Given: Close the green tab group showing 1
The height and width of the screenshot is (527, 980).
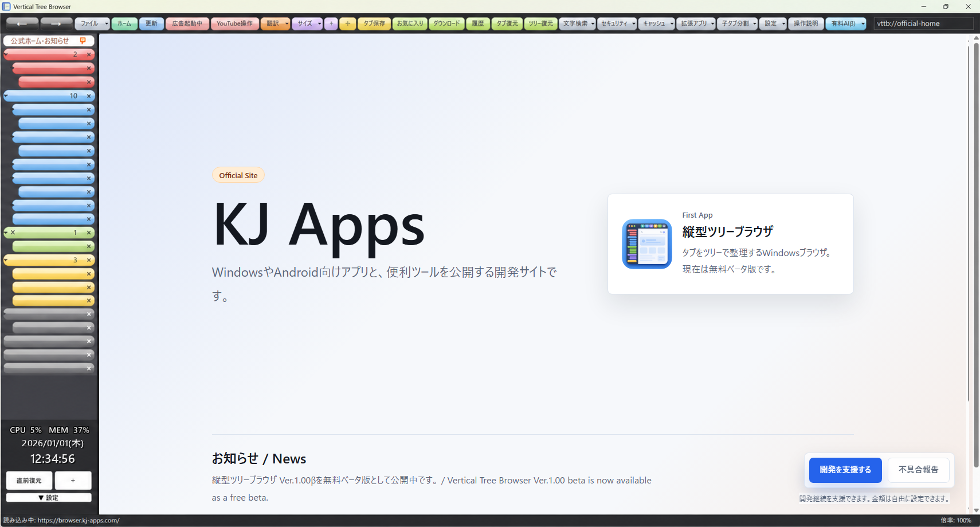Looking at the screenshot, I should point(89,233).
